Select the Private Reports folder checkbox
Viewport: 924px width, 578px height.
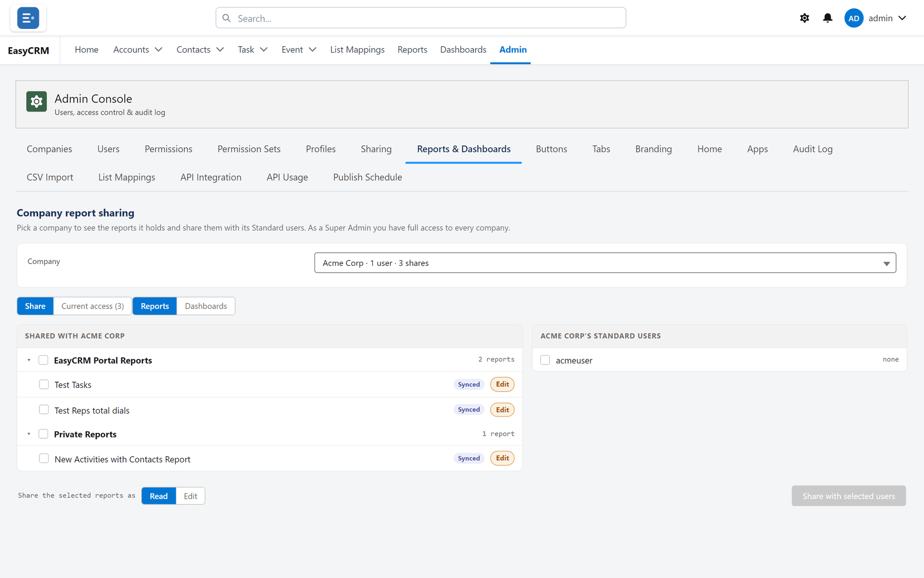coord(44,434)
